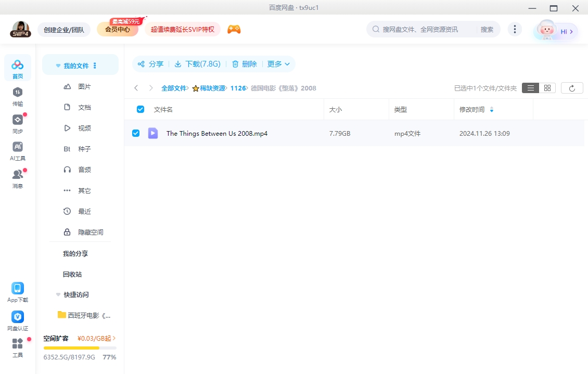Toggle the select-all checkbox in header
This screenshot has height=374, width=588.
(140, 109)
